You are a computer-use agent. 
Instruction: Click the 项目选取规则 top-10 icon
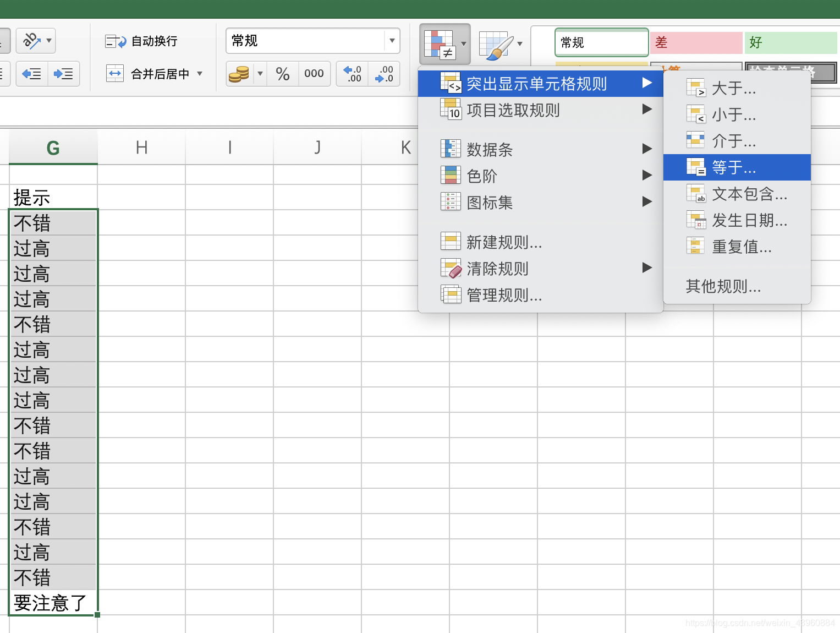coord(451,109)
